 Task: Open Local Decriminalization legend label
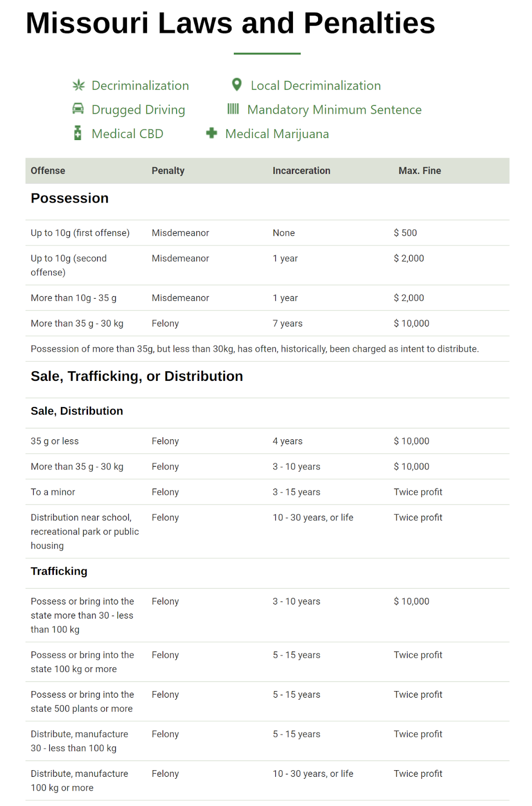[316, 86]
